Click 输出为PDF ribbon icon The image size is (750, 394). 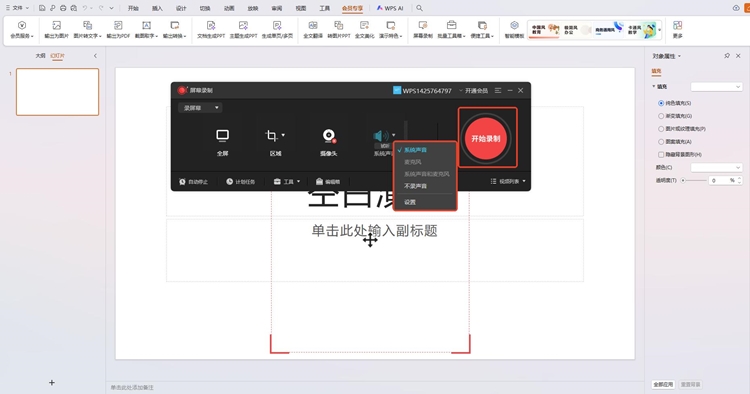pyautogui.click(x=118, y=30)
